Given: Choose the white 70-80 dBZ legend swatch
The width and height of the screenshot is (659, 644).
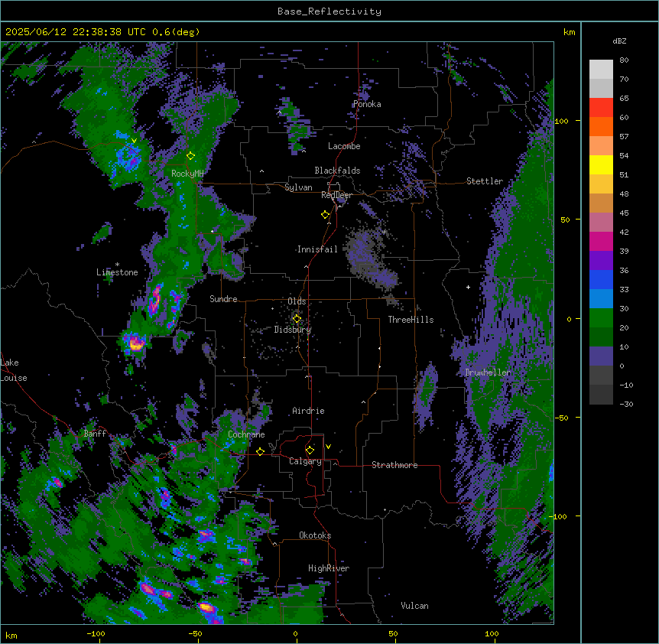Looking at the screenshot, I should 601,70.
